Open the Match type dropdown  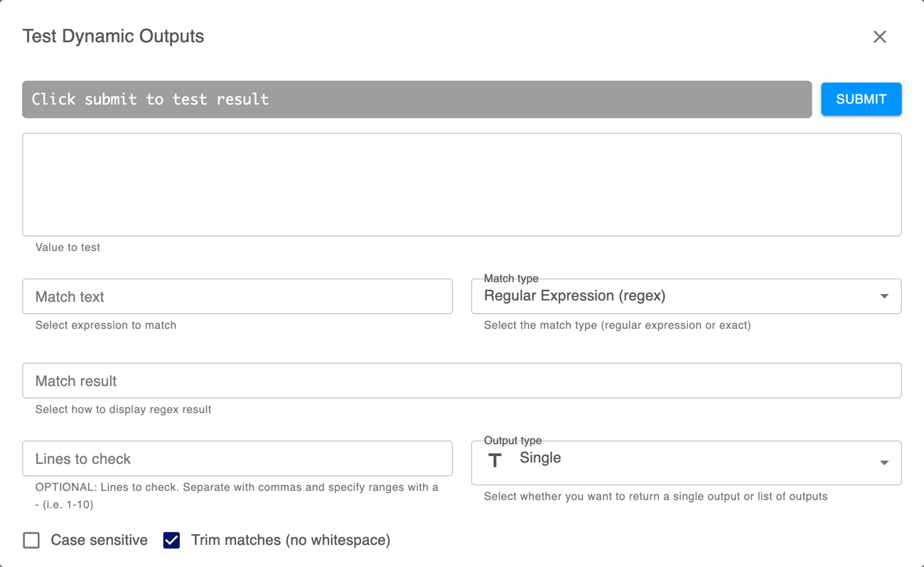(686, 296)
